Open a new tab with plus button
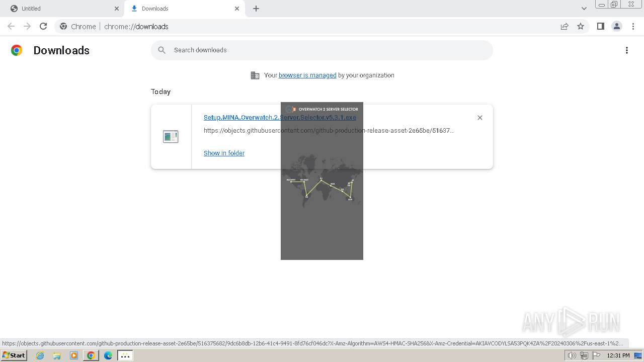Image resolution: width=644 pixels, height=362 pixels. pos(256,9)
